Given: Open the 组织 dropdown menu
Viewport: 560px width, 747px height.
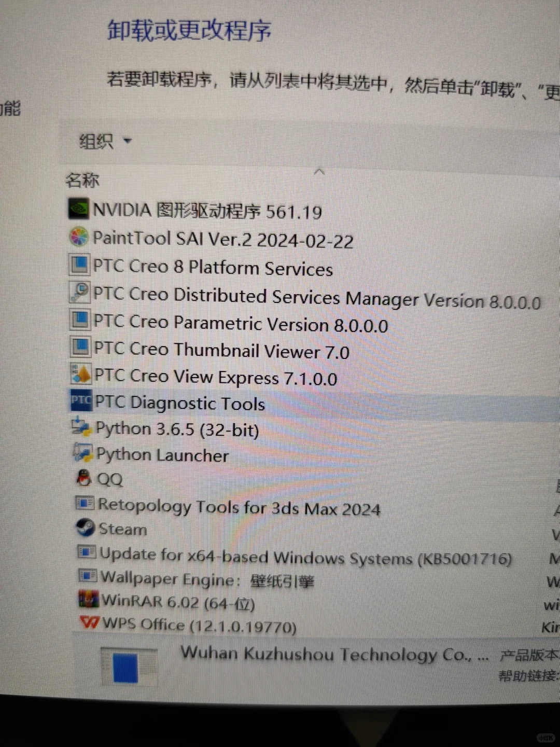Looking at the screenshot, I should click(105, 141).
